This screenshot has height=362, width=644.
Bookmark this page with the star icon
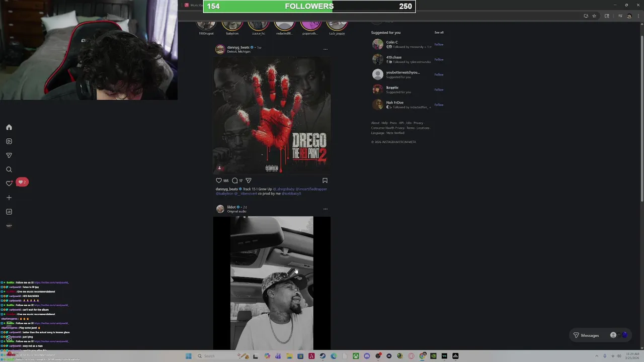[x=594, y=16]
